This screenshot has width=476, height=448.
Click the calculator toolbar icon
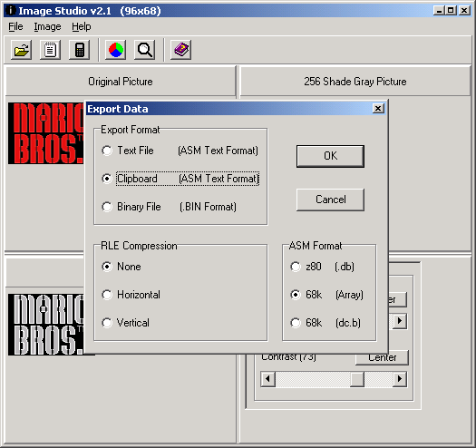[80, 50]
